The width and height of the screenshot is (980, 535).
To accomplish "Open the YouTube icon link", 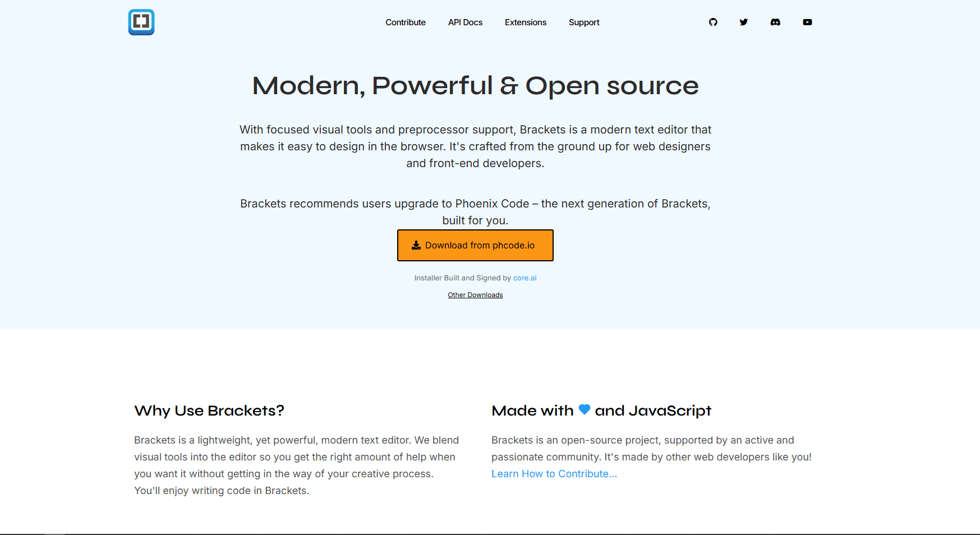I will point(807,22).
